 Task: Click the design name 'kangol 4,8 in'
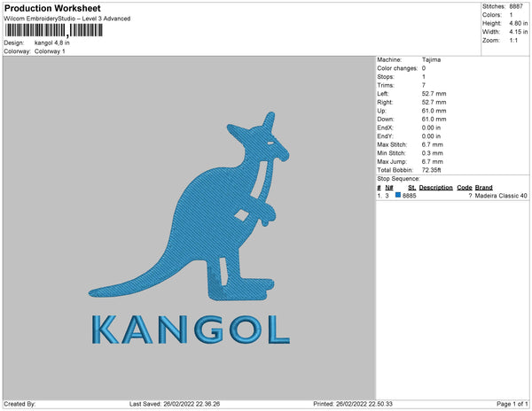coord(52,43)
